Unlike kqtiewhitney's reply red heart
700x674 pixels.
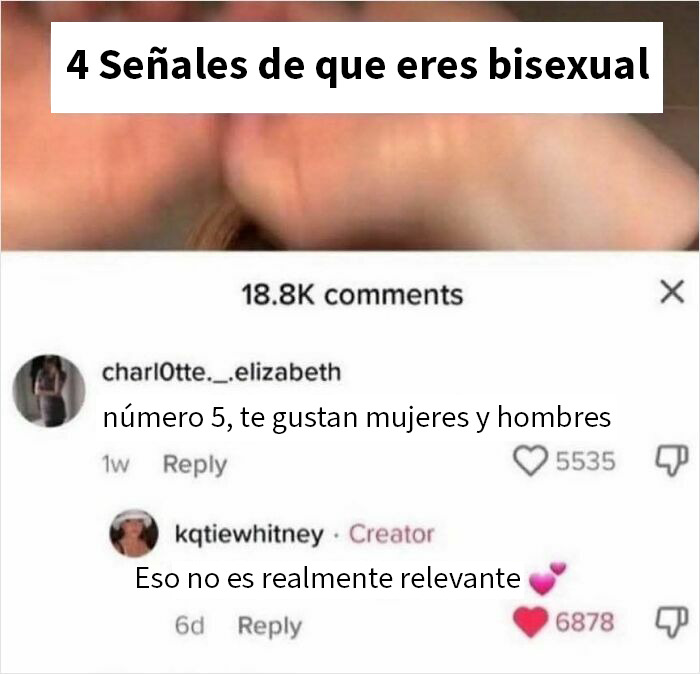(x=530, y=622)
